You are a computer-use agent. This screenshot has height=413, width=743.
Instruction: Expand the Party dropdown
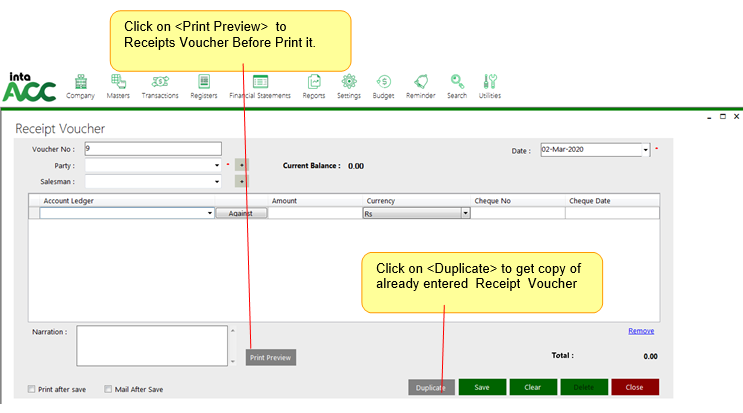tap(217, 165)
